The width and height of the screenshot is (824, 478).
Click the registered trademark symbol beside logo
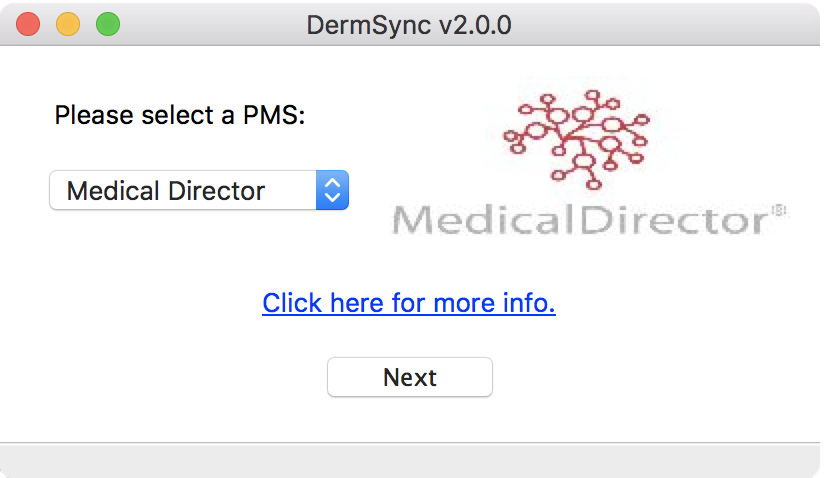point(780,209)
